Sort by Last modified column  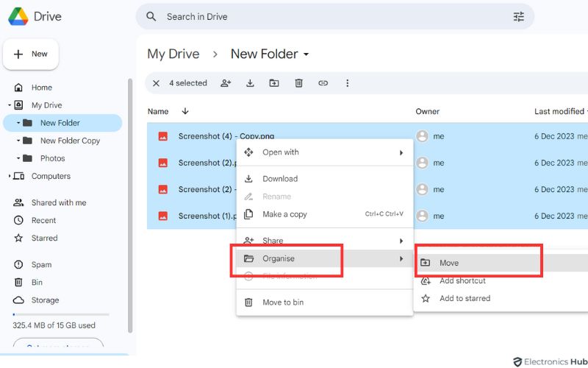click(559, 112)
